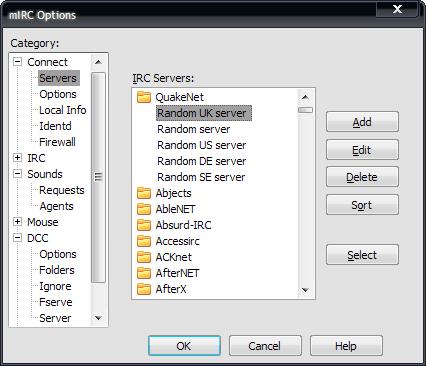Select Random UK server entry
This screenshot has width=426, height=366.
pyautogui.click(x=203, y=113)
